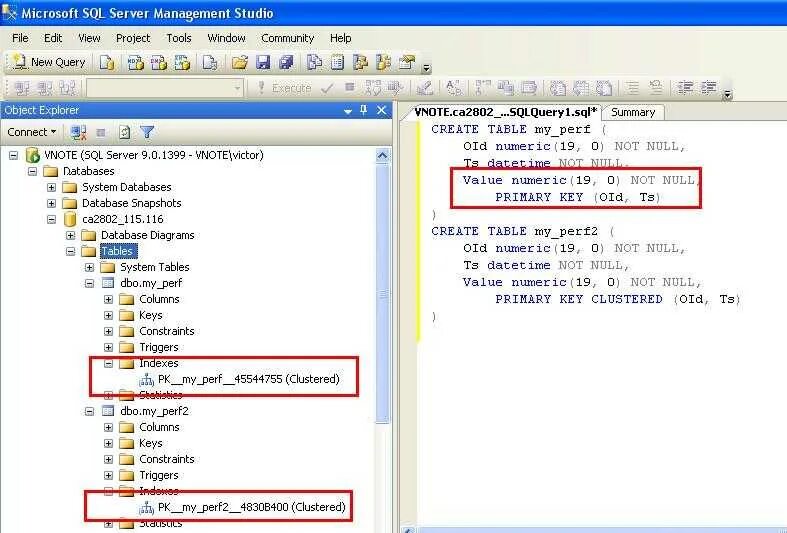Close the Object Explorer panel
Image resolution: width=787 pixels, height=533 pixels.
pyautogui.click(x=381, y=110)
